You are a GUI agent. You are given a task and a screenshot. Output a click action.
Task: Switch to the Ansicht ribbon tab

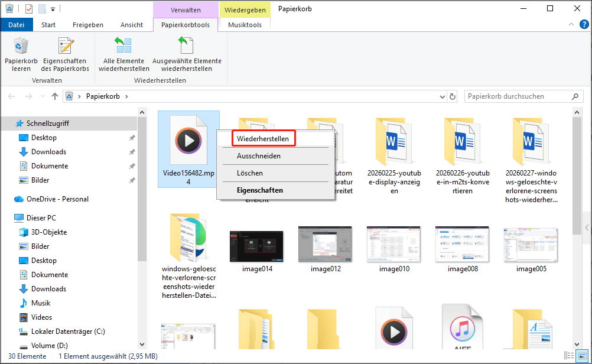[x=131, y=24]
